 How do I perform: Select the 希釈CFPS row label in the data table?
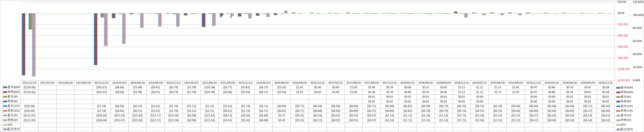[14, 111]
